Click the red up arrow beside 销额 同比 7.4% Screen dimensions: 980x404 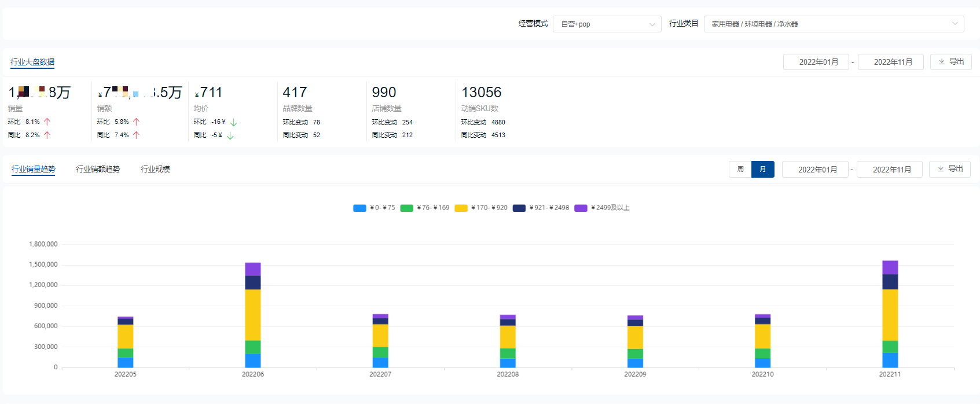(136, 135)
